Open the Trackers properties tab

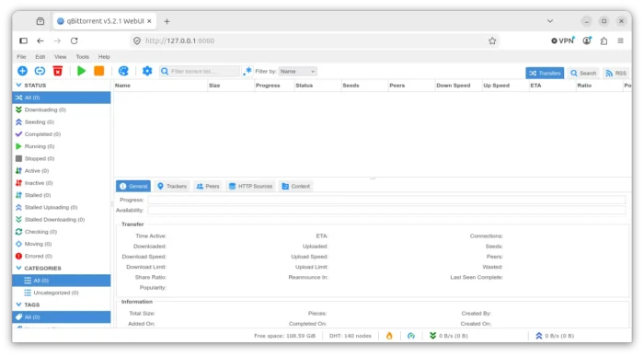tap(172, 186)
